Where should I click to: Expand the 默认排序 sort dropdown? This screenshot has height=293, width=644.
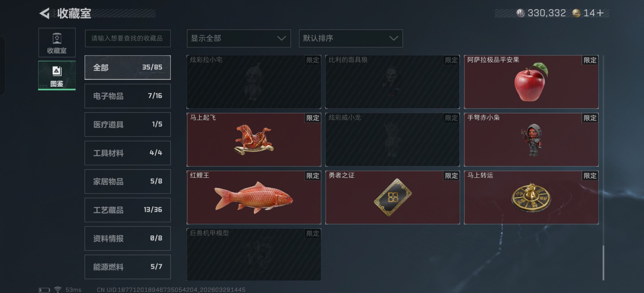pos(351,38)
